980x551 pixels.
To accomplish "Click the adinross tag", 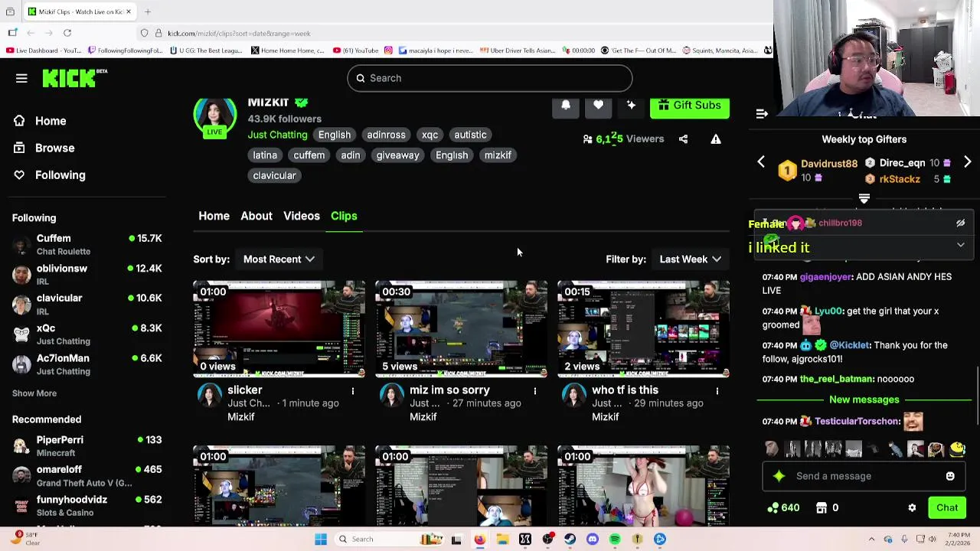I will pyautogui.click(x=386, y=135).
